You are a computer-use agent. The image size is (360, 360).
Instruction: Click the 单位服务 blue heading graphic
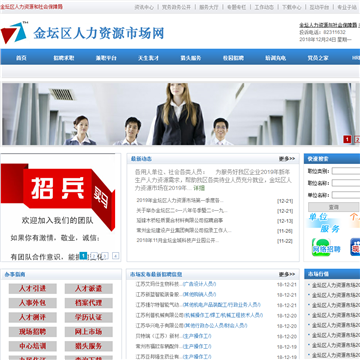pyautogui.click(x=323, y=223)
